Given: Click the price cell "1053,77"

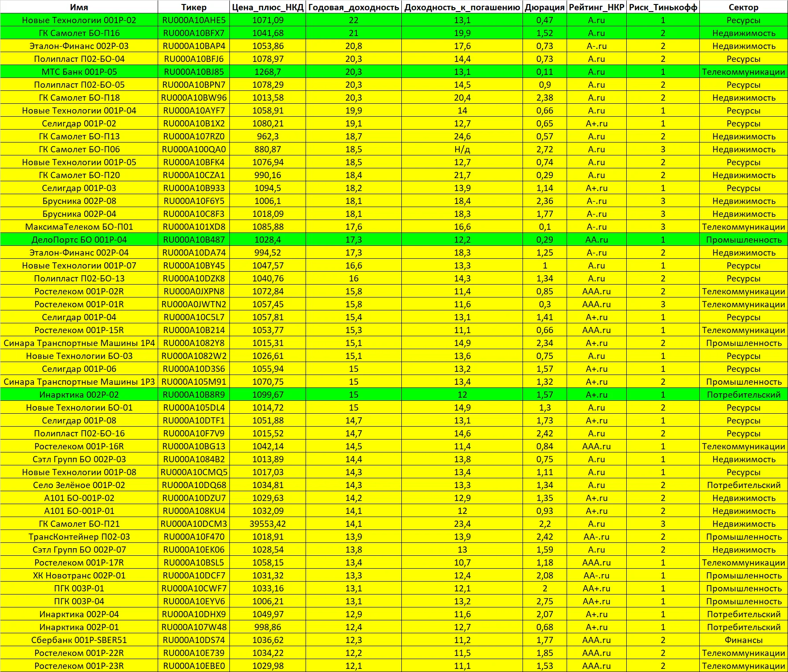Looking at the screenshot, I should (268, 330).
